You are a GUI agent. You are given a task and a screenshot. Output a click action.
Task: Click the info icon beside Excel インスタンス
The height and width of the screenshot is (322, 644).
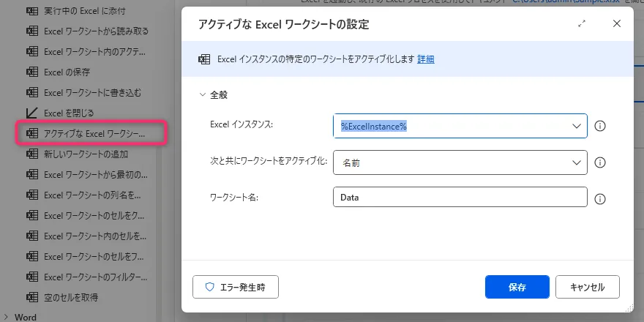(600, 126)
